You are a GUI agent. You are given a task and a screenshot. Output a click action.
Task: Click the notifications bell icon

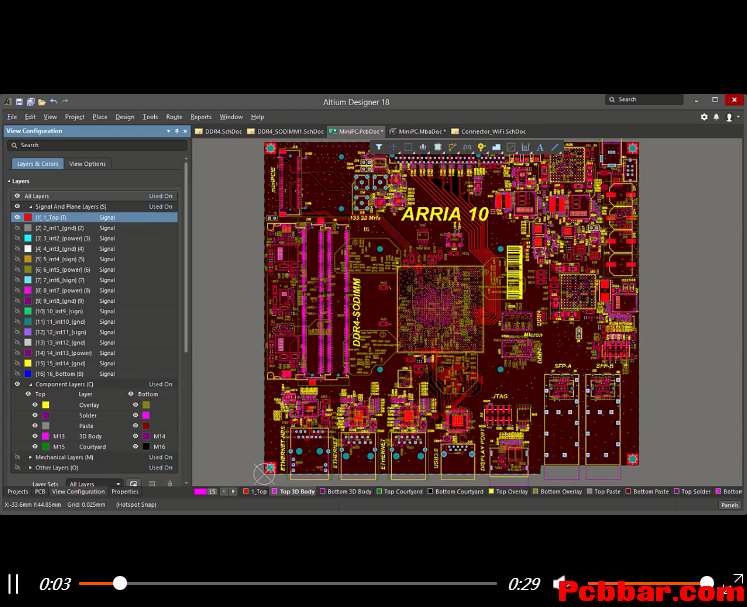point(716,117)
